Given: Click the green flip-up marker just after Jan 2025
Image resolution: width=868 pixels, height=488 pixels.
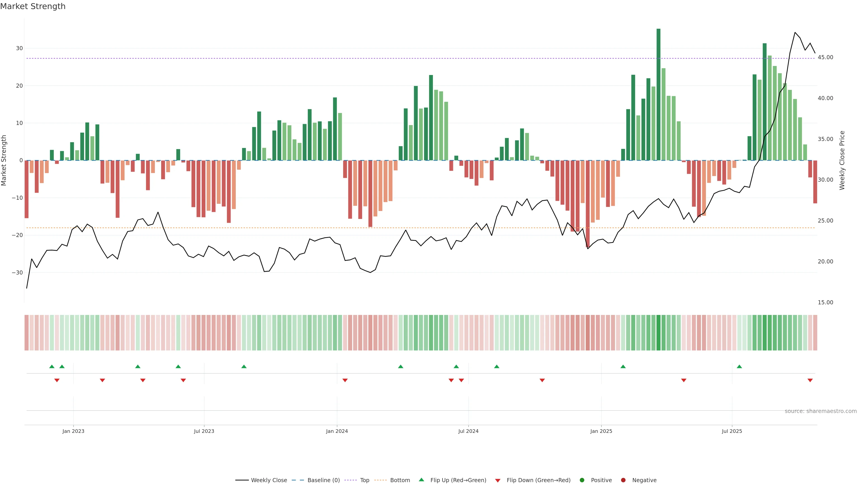Looking at the screenshot, I should click(x=623, y=366).
